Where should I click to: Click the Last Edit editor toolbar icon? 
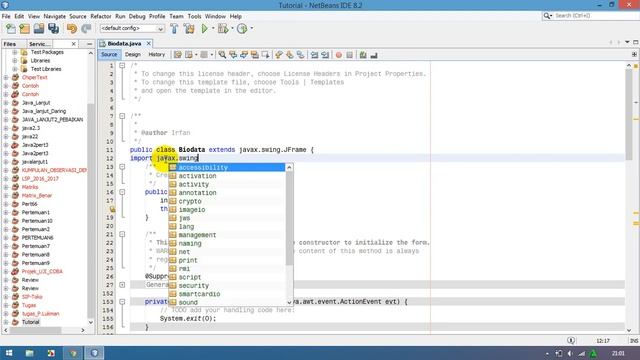[x=178, y=55]
